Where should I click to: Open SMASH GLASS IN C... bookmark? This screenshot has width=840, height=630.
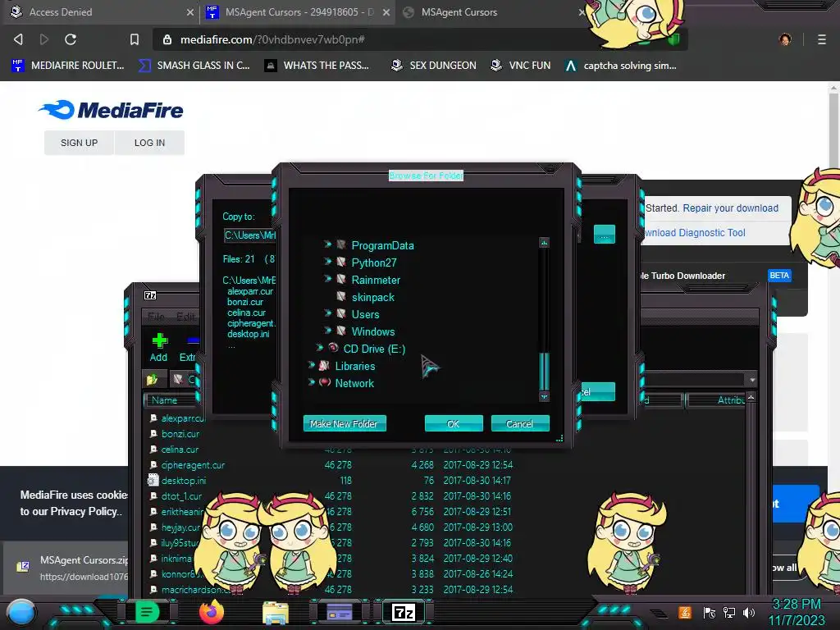click(194, 66)
